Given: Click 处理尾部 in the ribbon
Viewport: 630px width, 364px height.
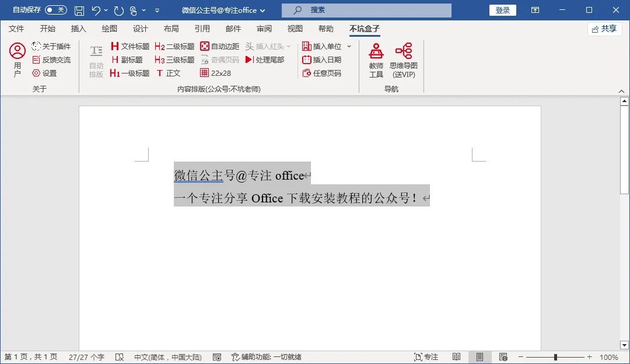Looking at the screenshot, I should 265,60.
